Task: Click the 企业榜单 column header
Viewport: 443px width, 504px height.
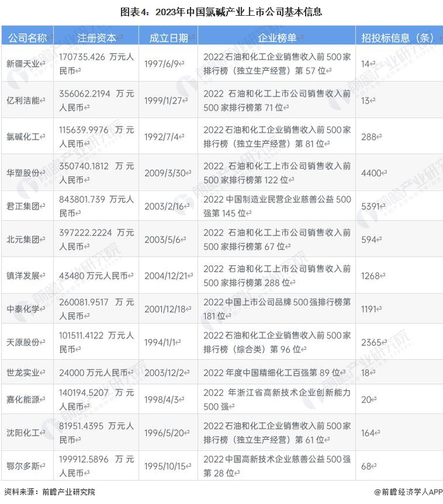Action: pos(277,38)
